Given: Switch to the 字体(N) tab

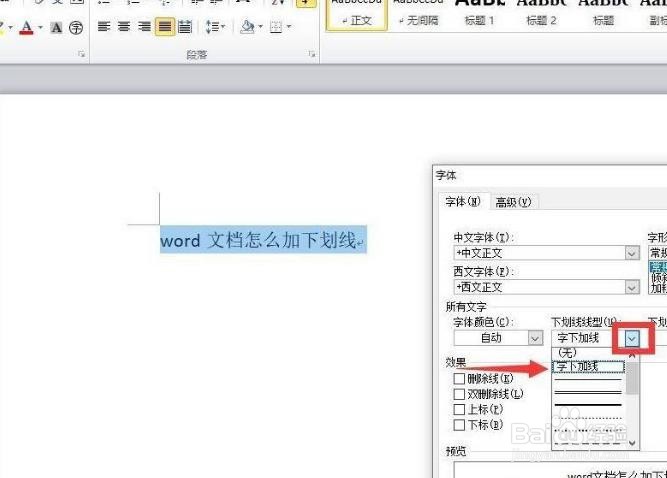Looking at the screenshot, I should 463,201.
